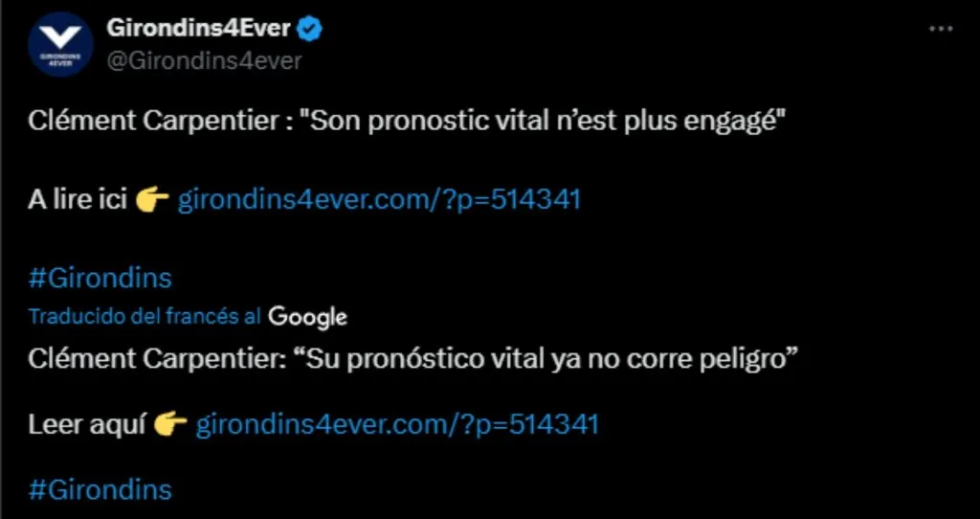
Task: Click the French quote "Son pronostic vital n'est plus engagé"
Action: click(543, 123)
